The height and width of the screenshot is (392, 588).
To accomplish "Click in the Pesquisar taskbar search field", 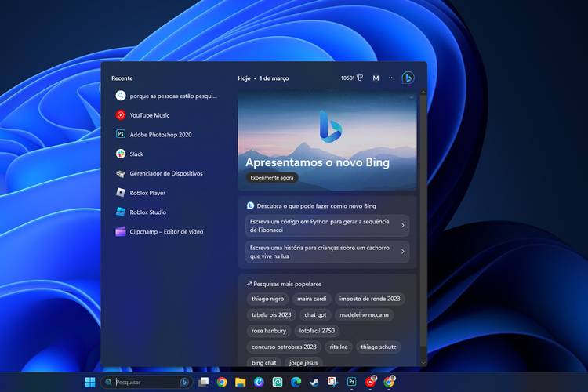I will click(147, 382).
